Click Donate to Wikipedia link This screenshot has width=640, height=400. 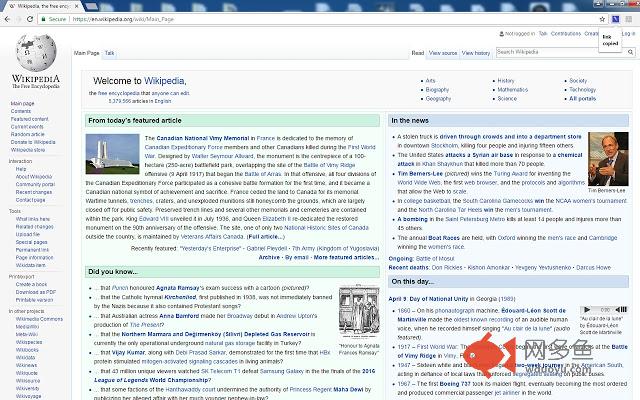[x=33, y=142]
